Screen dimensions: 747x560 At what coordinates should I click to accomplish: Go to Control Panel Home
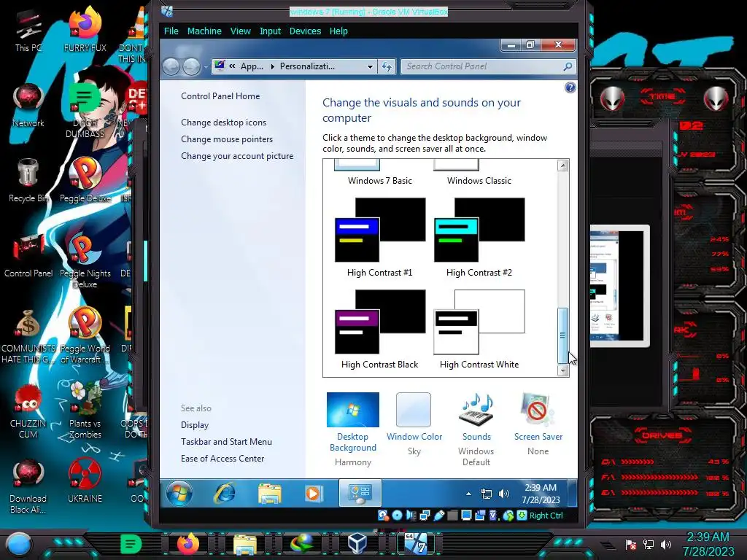coord(220,96)
